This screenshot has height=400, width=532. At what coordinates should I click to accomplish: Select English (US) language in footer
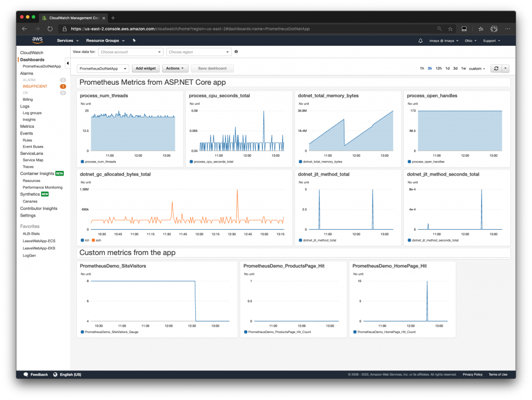tap(71, 375)
